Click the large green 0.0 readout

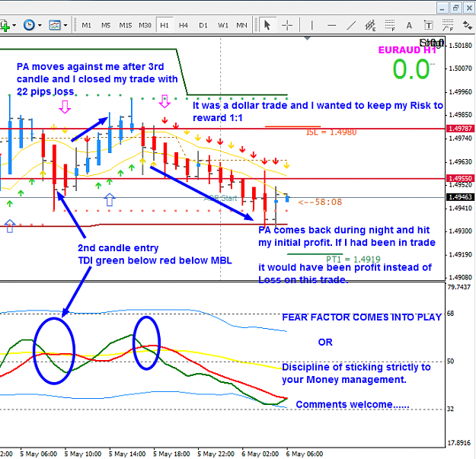coord(411,69)
